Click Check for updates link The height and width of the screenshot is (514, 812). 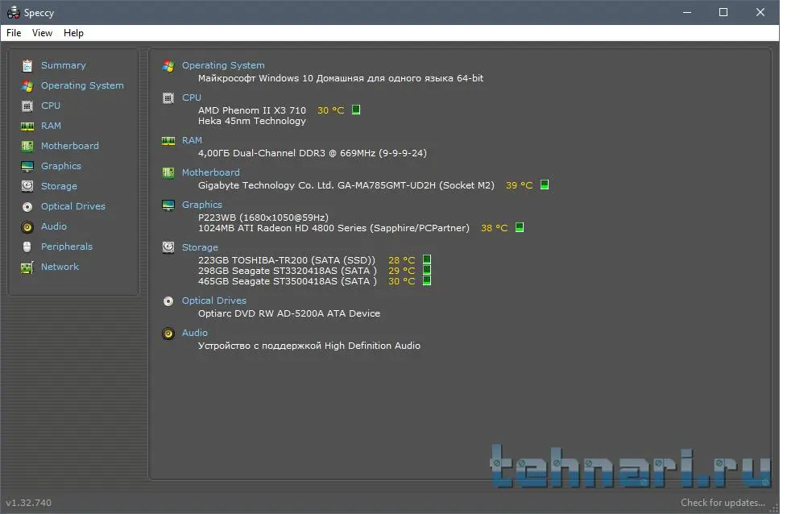click(x=723, y=503)
